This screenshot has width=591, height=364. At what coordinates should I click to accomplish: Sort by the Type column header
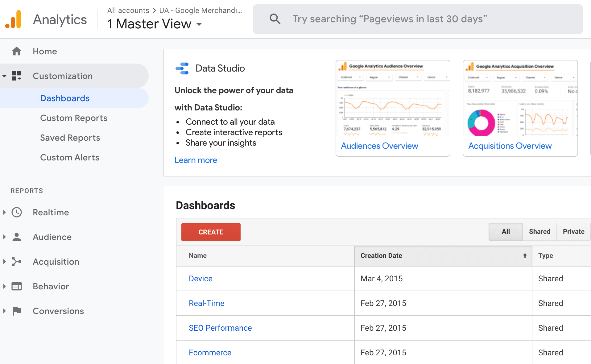click(562, 256)
